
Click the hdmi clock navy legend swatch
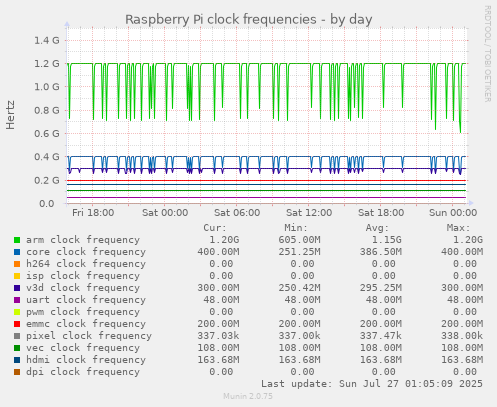(x=17, y=360)
